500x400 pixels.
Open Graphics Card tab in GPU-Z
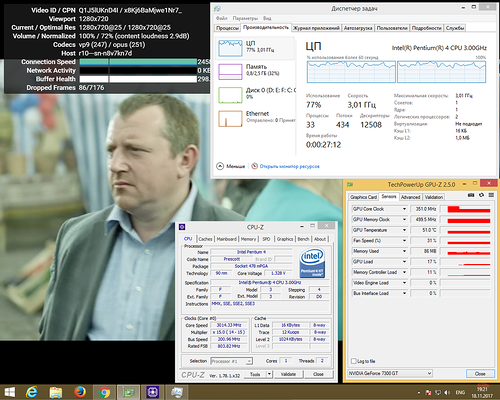click(x=363, y=197)
